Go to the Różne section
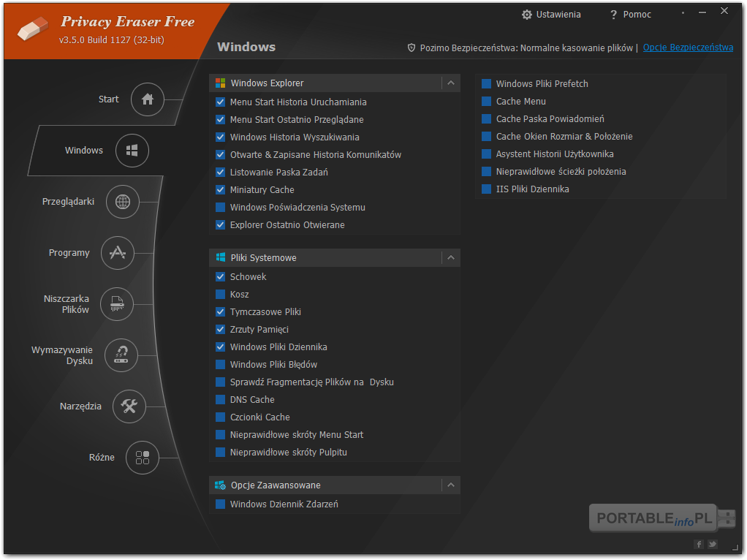747x560 pixels. [x=102, y=457]
